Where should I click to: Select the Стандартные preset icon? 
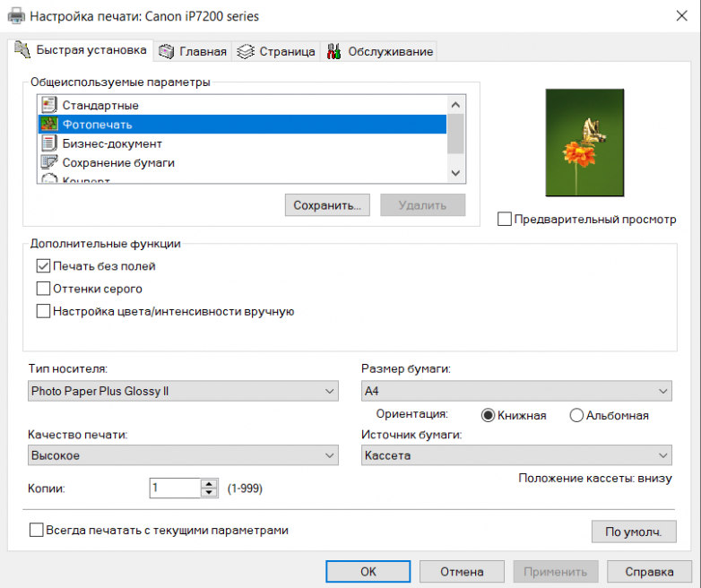pos(48,106)
